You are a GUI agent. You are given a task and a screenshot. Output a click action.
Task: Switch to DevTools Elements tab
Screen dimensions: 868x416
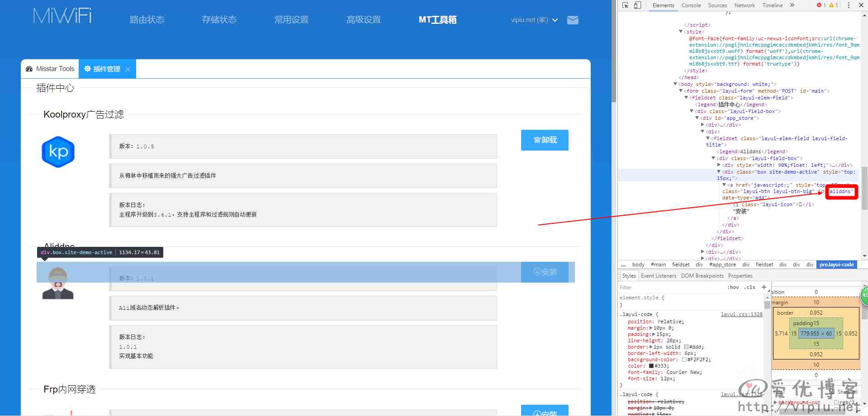click(663, 5)
